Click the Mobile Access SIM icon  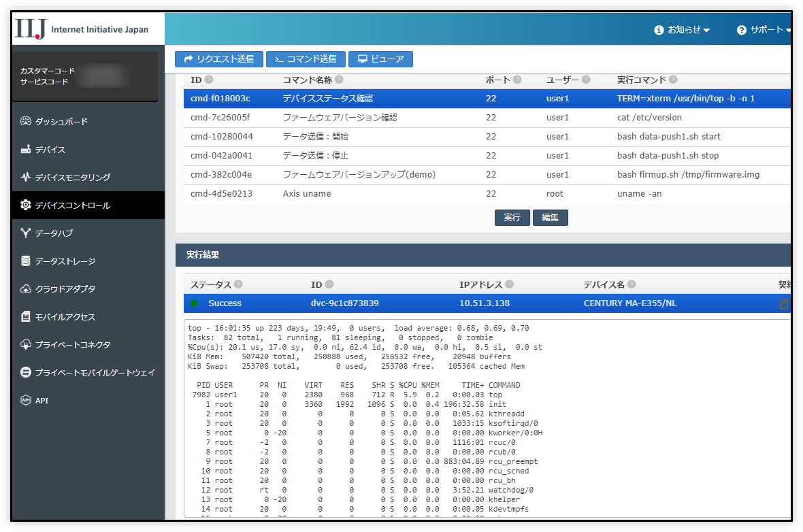26,317
